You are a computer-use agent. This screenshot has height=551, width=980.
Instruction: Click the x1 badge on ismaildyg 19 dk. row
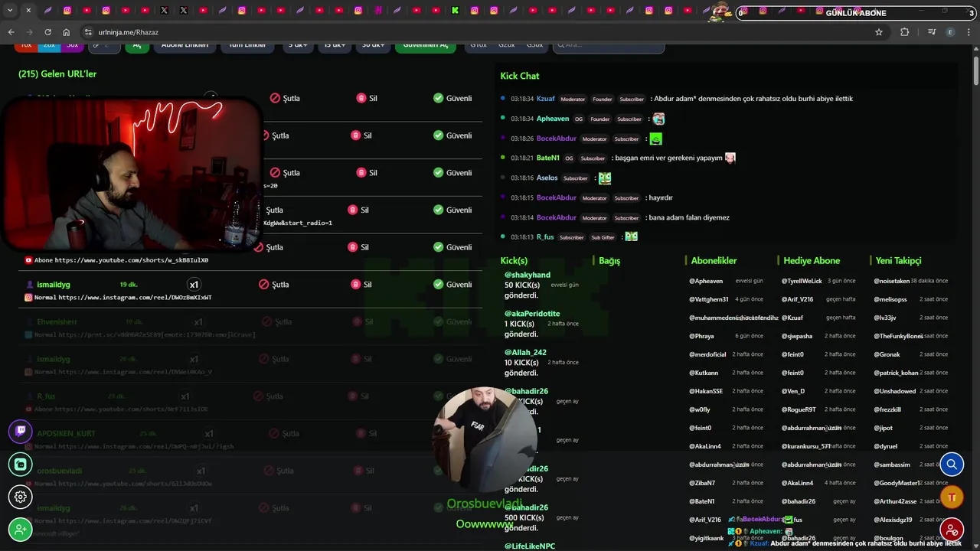(194, 284)
